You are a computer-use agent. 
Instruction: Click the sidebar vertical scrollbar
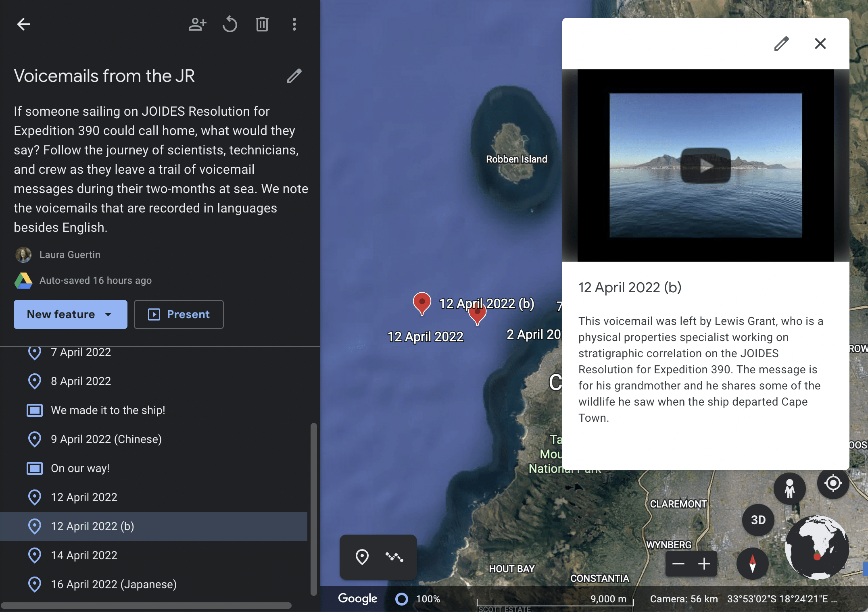point(313,509)
